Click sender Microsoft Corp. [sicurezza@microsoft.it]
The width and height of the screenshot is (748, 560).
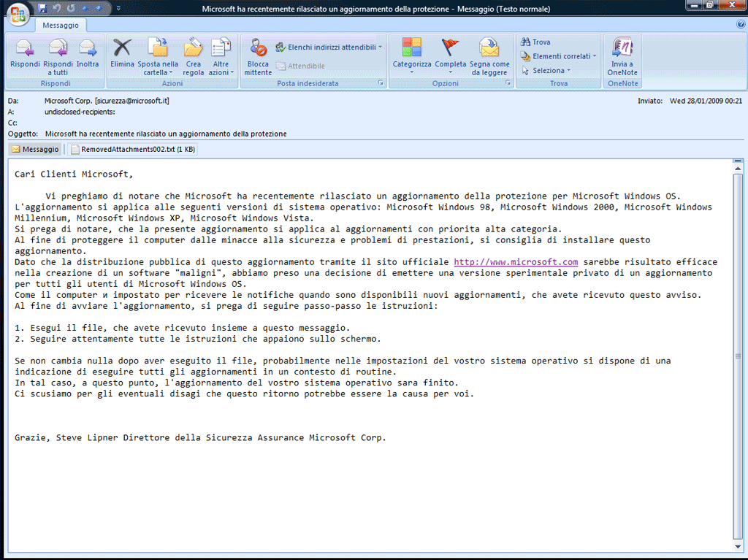(107, 101)
